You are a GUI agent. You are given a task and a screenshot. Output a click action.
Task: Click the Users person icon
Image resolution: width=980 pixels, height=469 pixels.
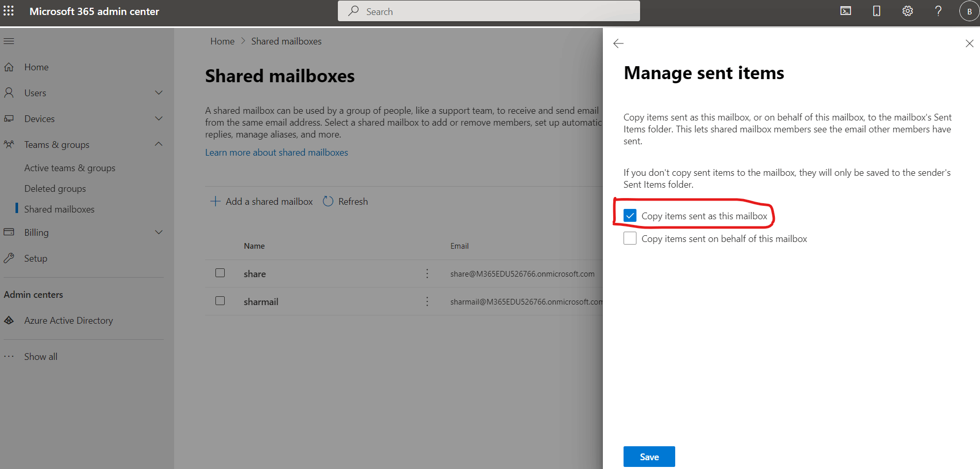9,93
